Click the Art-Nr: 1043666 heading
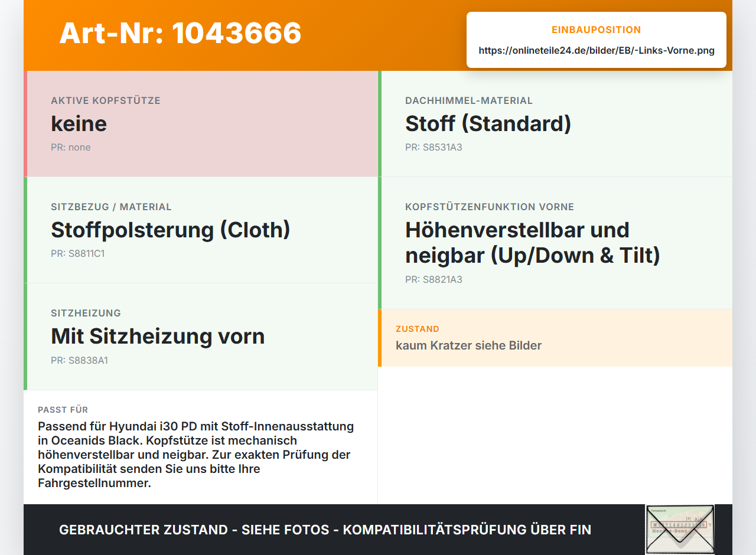756x555 pixels. click(180, 33)
